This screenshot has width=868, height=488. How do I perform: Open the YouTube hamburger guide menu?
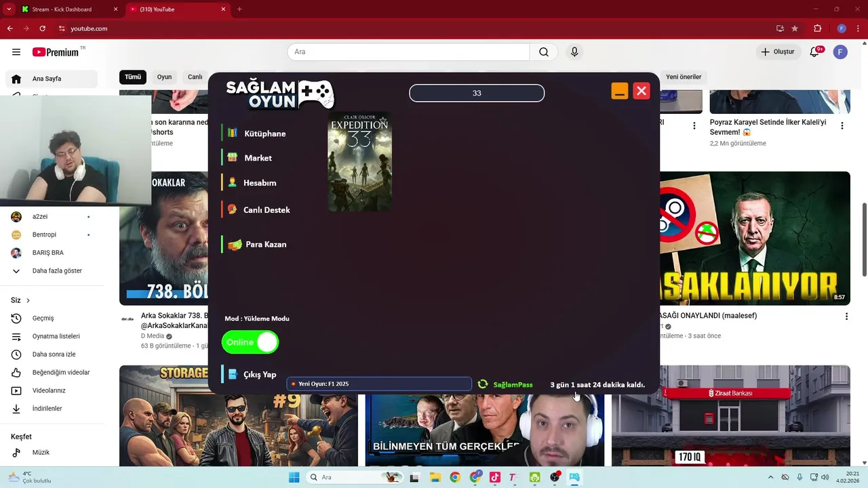tap(16, 52)
